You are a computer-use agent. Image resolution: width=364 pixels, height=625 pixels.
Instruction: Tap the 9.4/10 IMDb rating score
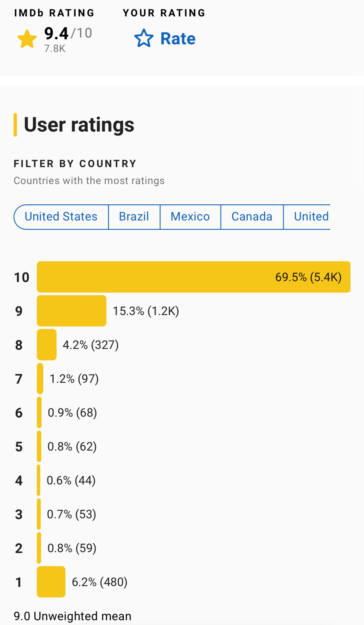68,33
